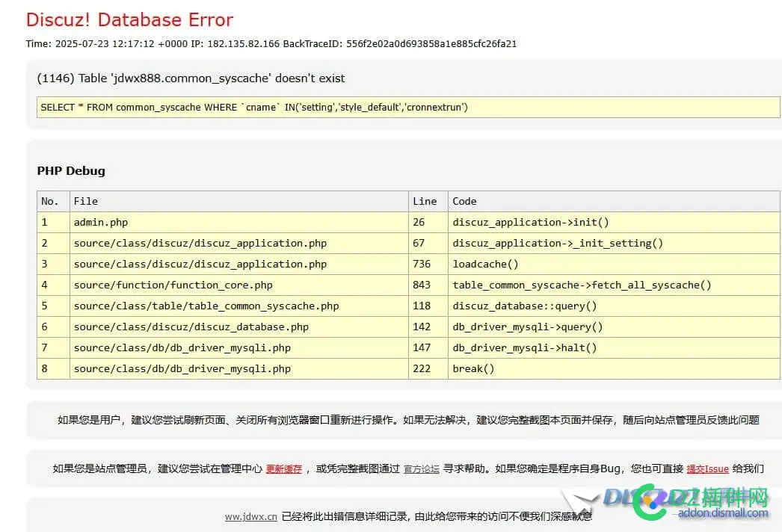This screenshot has width=782, height=532.
Task: Click the table doesn't exist error message
Action: click(191, 78)
